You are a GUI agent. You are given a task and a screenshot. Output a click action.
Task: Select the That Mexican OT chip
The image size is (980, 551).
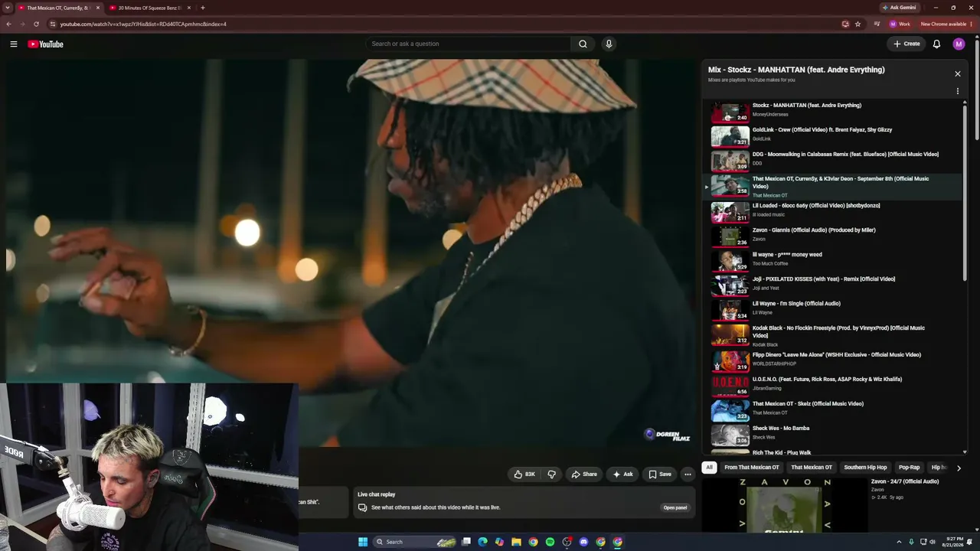(812, 468)
